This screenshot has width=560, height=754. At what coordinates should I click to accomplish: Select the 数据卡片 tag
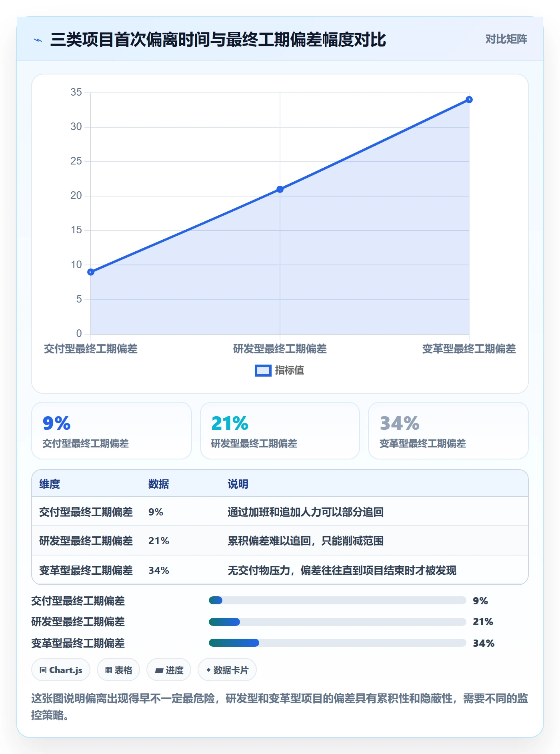coord(227,670)
